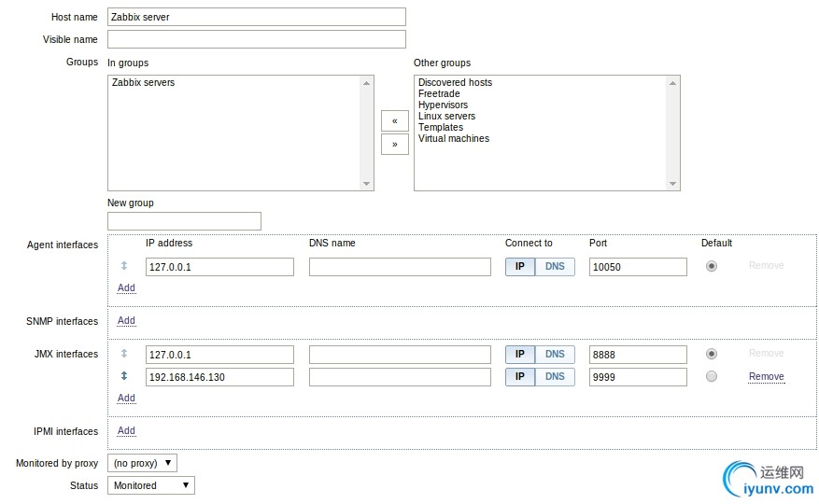This screenshot has width=819, height=504.
Task: Click JMX port field 9999
Action: click(x=638, y=377)
